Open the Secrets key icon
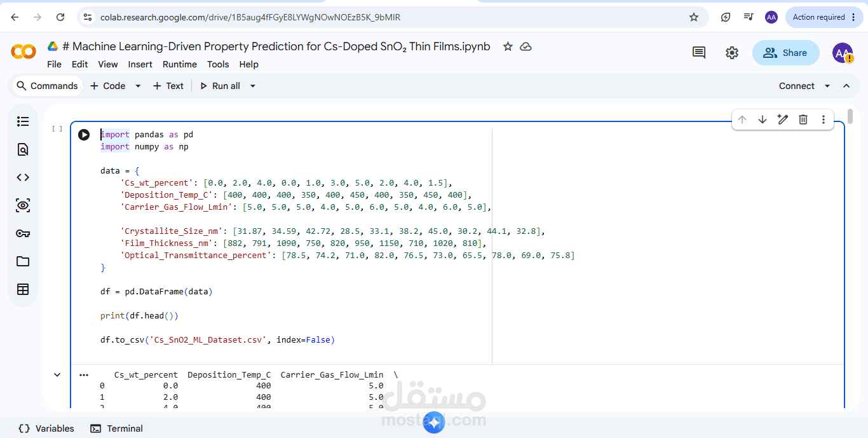 click(x=23, y=233)
